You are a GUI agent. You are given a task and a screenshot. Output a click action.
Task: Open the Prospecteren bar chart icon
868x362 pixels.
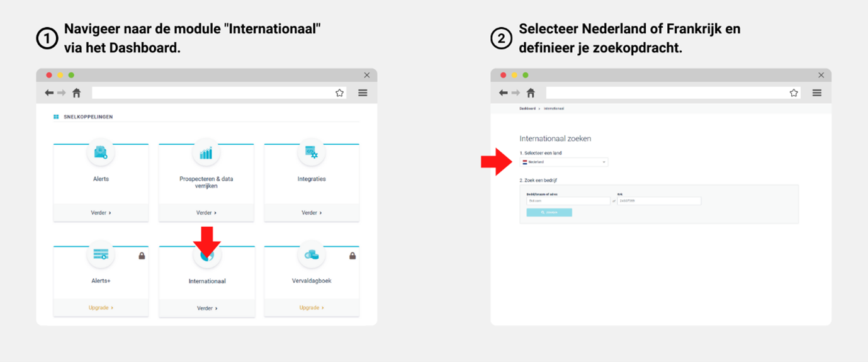(x=206, y=152)
